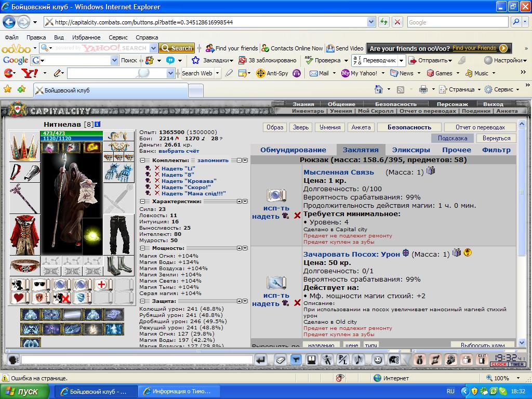Click the sunglasses scroll slot icon
This screenshot has width=532, height=399.
[x=41, y=285]
